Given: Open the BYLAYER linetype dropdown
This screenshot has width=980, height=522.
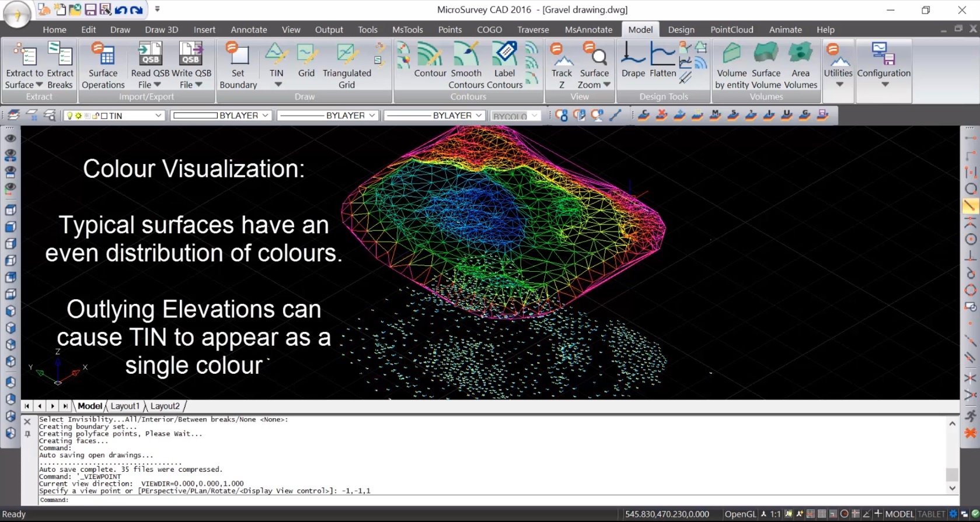Looking at the screenshot, I should pos(327,115).
